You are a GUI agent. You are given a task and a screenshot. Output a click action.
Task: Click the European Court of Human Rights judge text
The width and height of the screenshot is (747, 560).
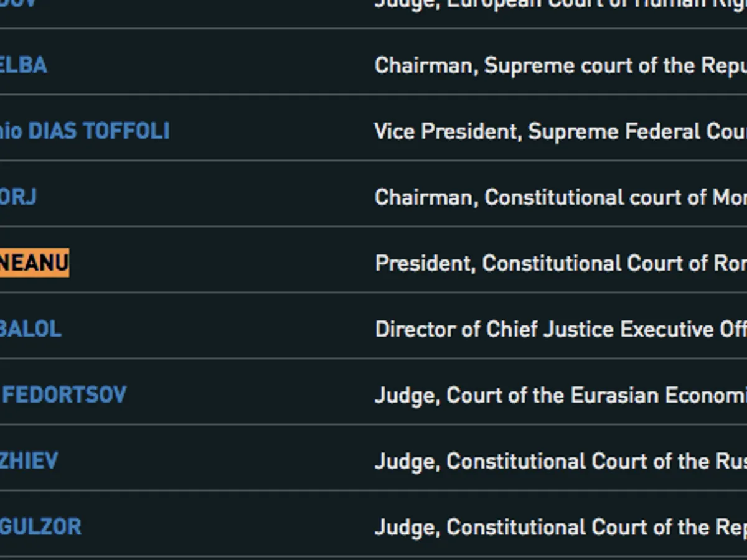click(x=560, y=4)
